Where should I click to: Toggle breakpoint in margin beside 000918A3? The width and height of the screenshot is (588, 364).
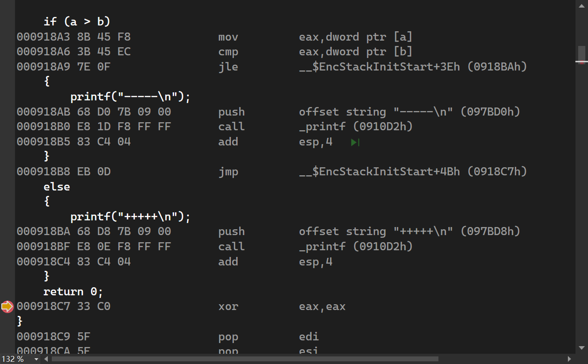tap(7, 37)
